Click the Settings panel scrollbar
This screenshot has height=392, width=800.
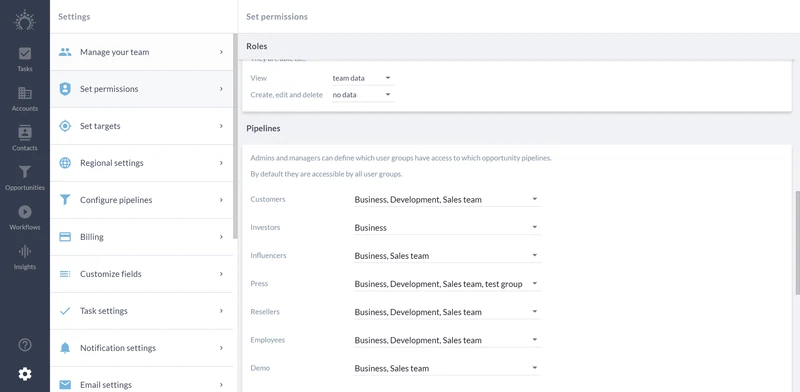tap(235, 136)
